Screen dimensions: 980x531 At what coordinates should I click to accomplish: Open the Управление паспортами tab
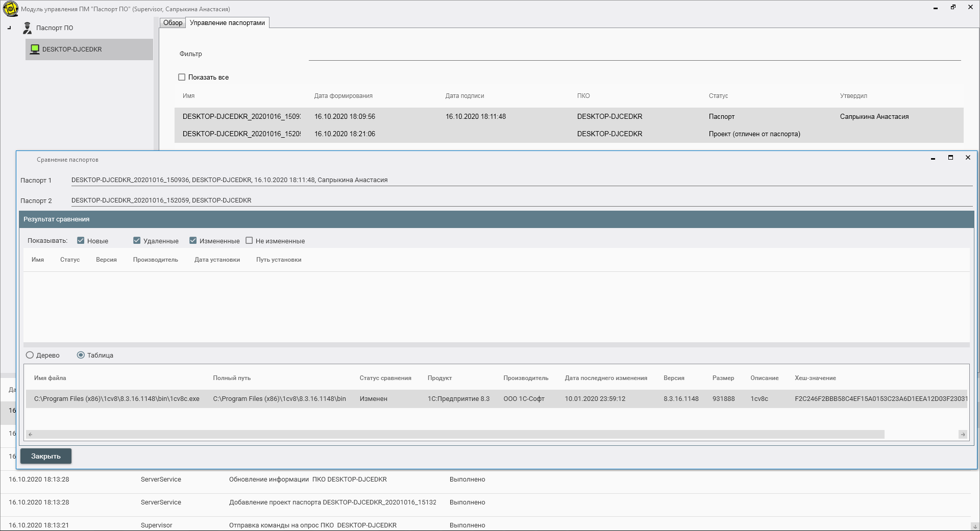point(227,23)
